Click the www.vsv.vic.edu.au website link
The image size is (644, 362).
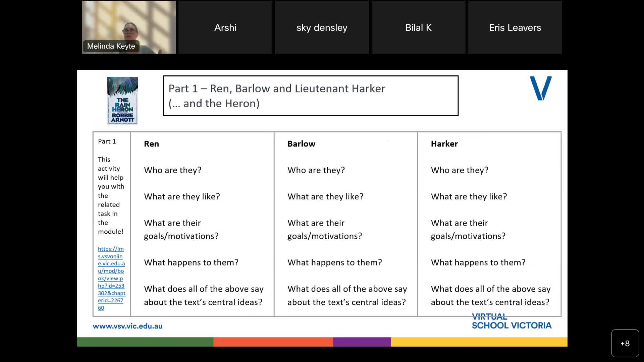[x=128, y=326]
